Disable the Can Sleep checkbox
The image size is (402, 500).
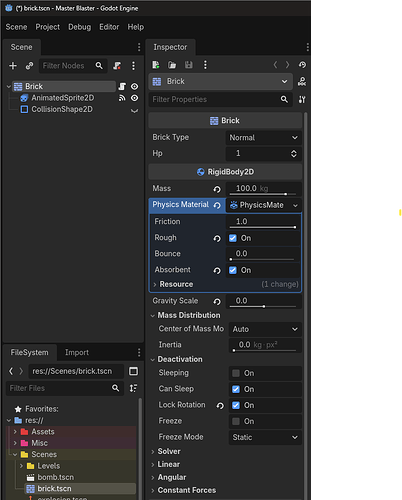point(236,389)
